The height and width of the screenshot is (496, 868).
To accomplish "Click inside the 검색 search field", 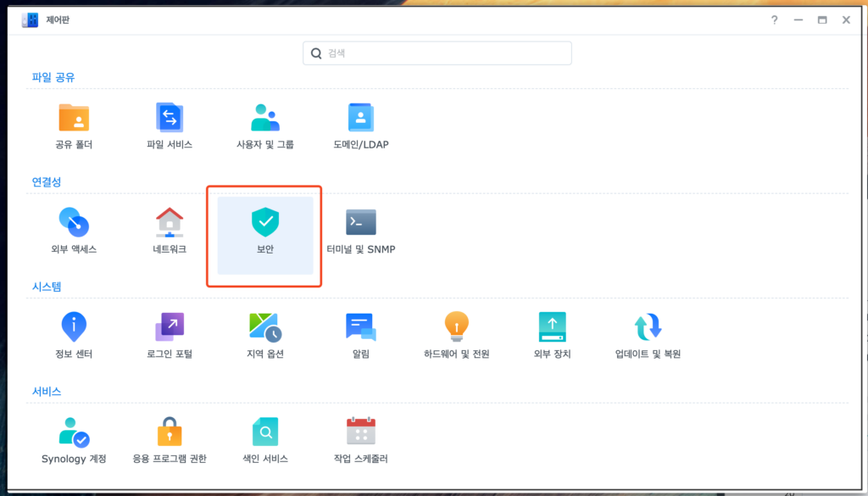I will point(437,53).
